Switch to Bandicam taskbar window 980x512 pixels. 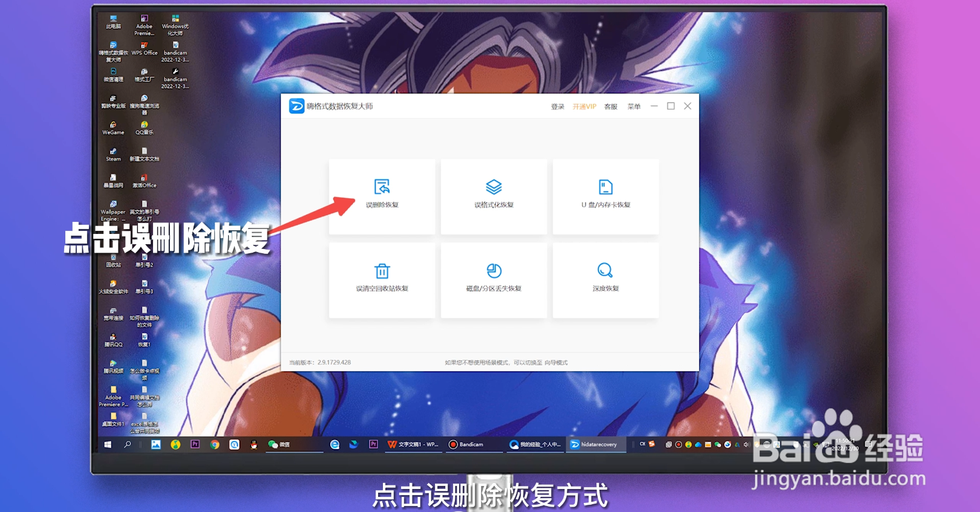(x=473, y=444)
